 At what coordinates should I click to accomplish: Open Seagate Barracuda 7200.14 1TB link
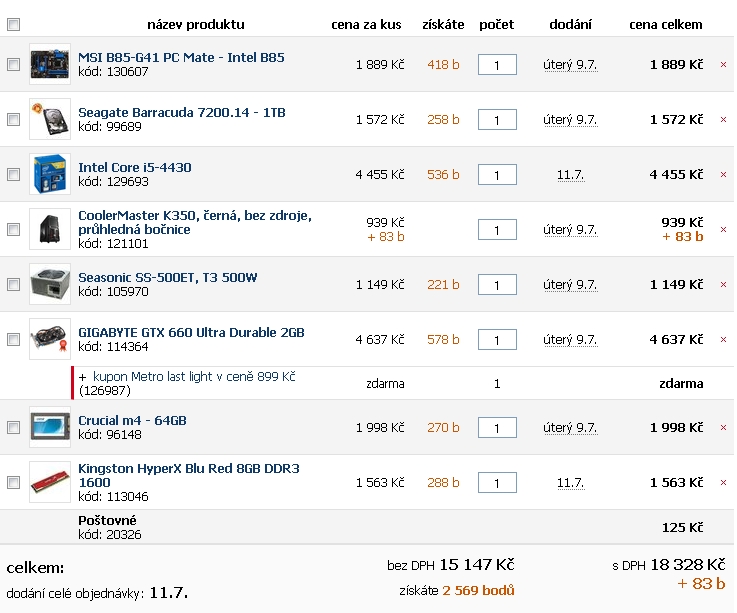coord(181,112)
